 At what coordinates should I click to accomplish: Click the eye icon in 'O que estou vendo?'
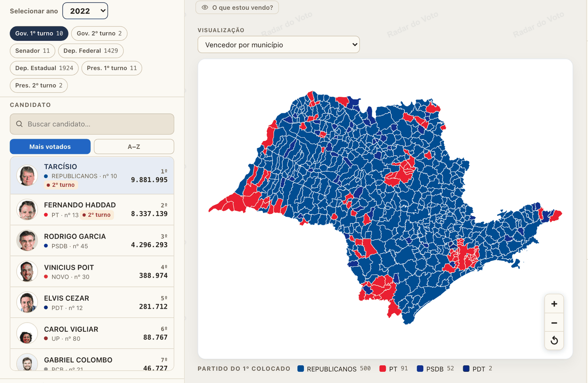tap(205, 8)
